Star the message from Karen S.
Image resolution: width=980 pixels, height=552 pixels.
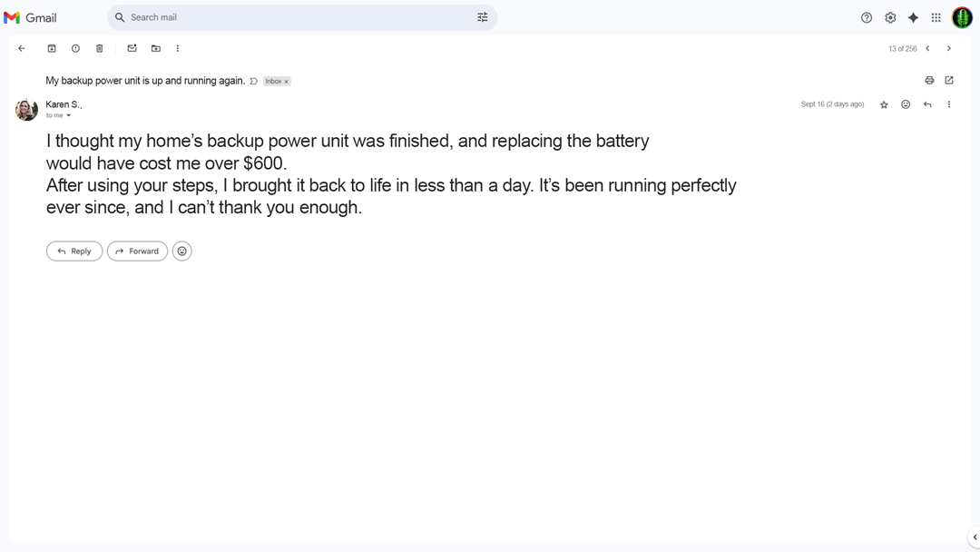[884, 104]
